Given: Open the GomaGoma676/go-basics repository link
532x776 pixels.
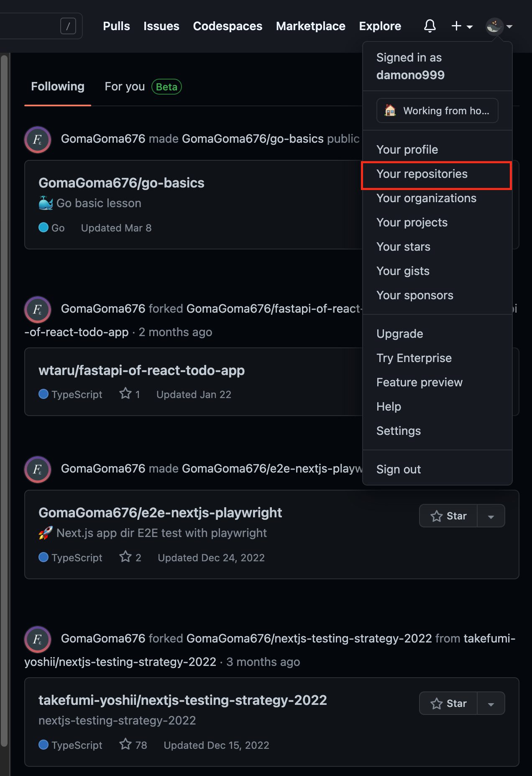Looking at the screenshot, I should 121,183.
